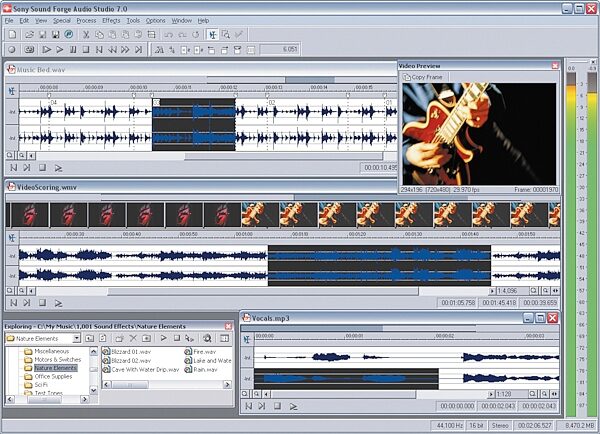The height and width of the screenshot is (434, 600).
Task: Click Go to Start in Music Bed.wav window
Action: [13, 168]
